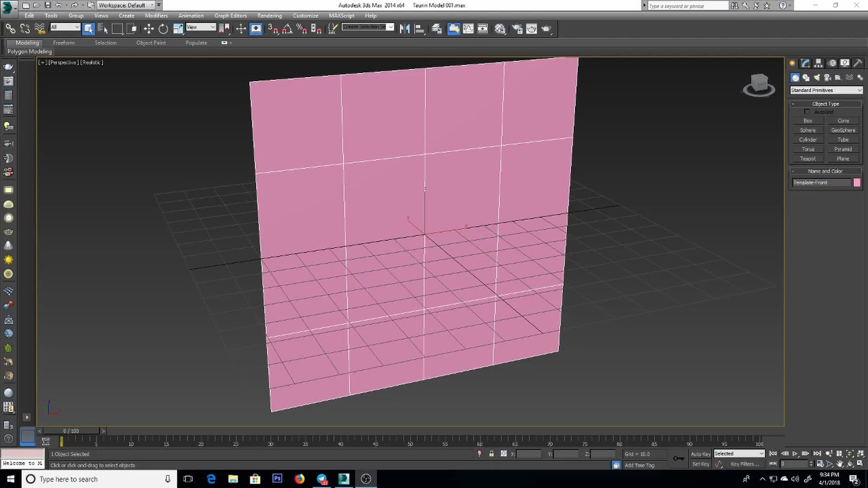Click the Teapot primitive button
The height and width of the screenshot is (488, 868).
pos(807,159)
